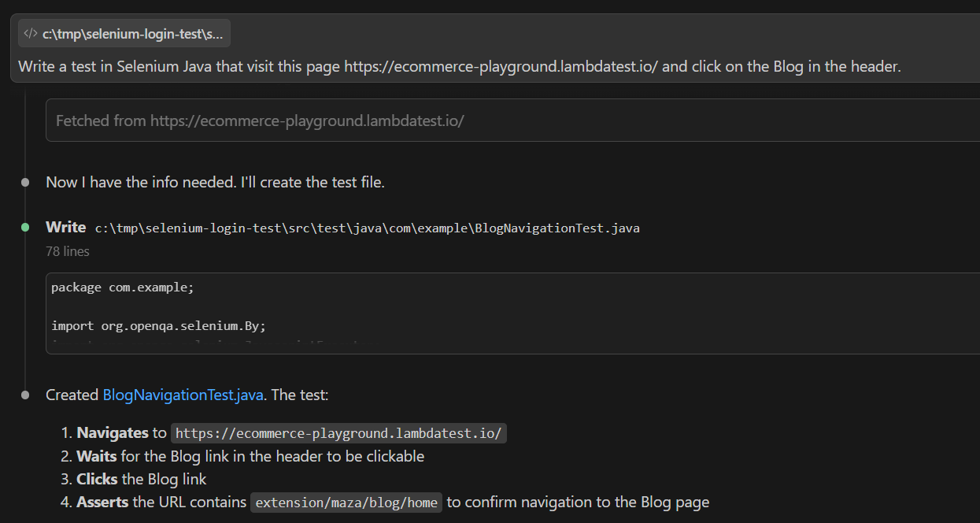Click the code file icon on the attachment chip
The width and height of the screenshot is (980, 523).
point(30,32)
